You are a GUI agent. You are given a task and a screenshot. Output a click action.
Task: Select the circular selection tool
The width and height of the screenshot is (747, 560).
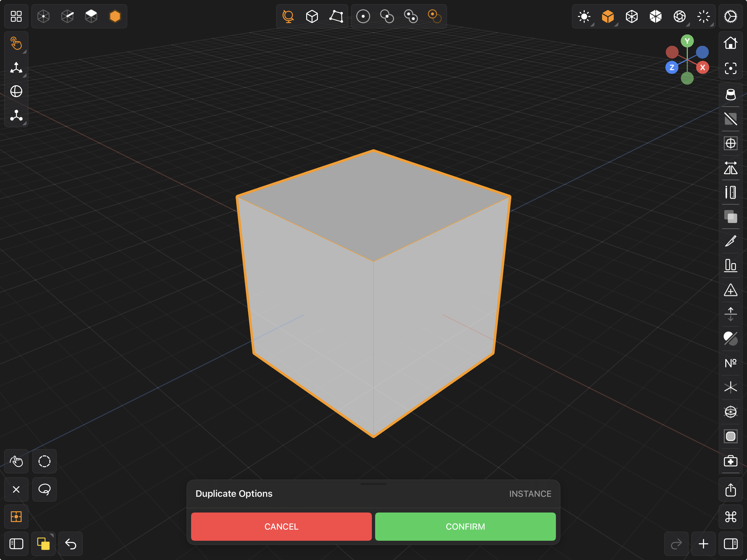click(x=44, y=462)
